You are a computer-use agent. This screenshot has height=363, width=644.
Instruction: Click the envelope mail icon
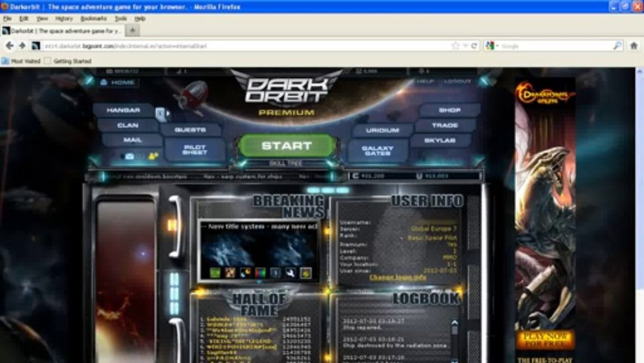click(129, 156)
